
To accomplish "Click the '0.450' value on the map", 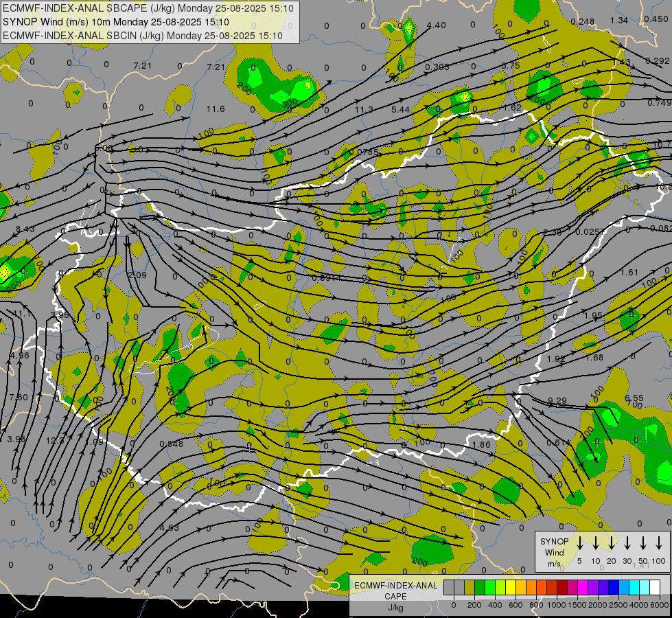I will point(656,19).
